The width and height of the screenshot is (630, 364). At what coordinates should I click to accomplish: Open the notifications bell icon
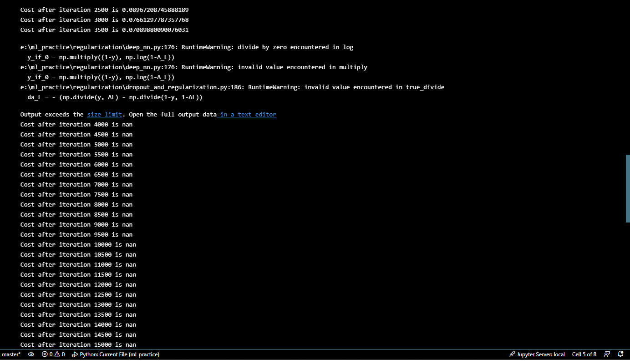click(620, 354)
